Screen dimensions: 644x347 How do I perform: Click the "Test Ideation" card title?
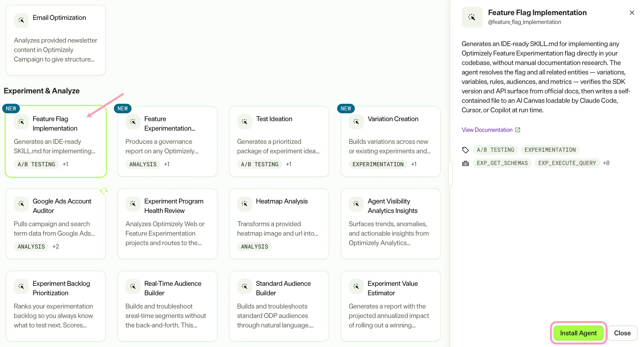274,119
